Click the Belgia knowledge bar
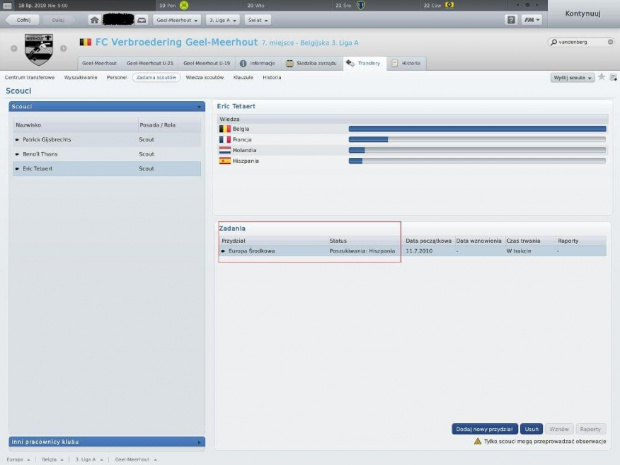 click(x=477, y=129)
